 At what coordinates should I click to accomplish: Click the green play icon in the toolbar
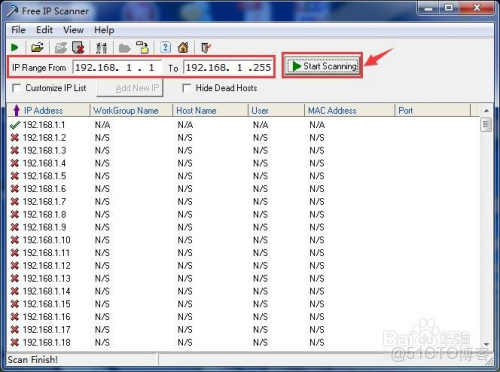[14, 48]
